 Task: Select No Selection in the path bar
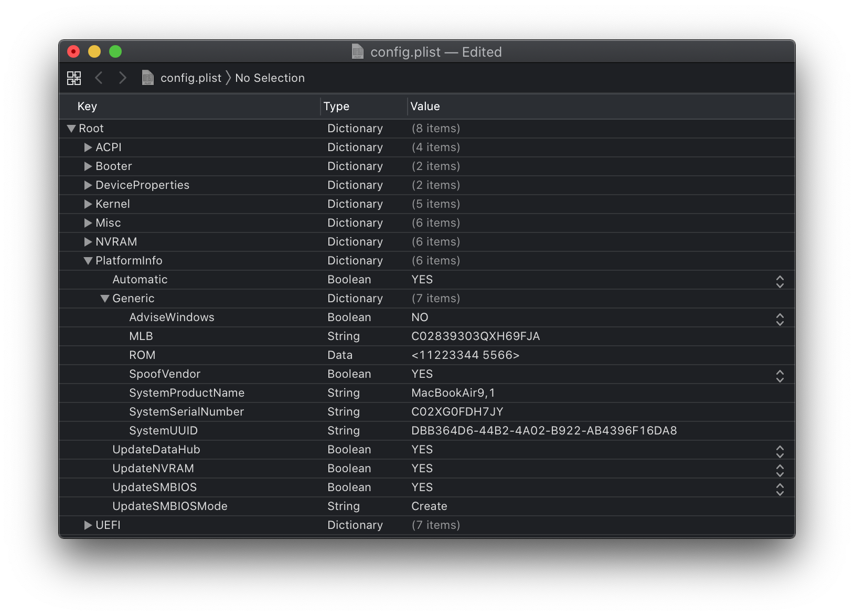pos(270,78)
